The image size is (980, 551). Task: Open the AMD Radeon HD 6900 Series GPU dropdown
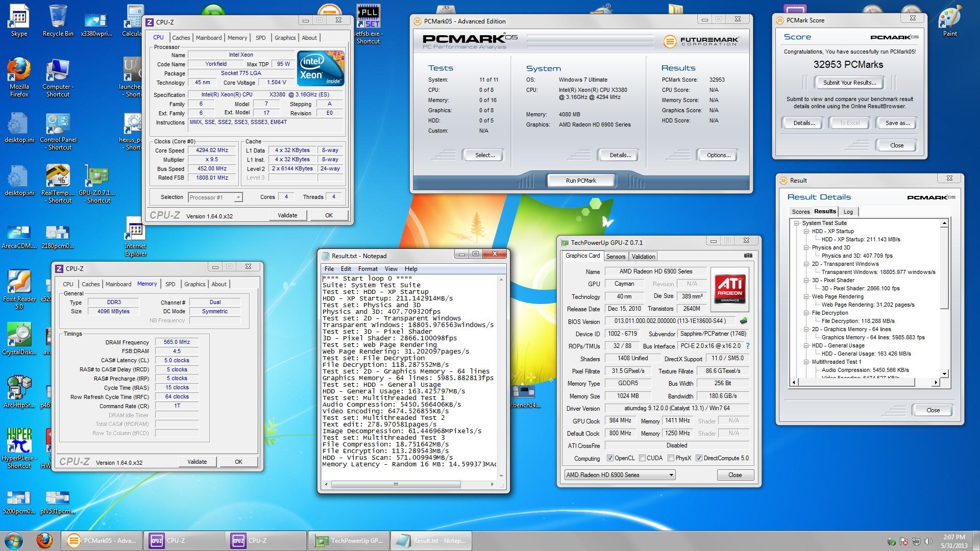[620, 475]
